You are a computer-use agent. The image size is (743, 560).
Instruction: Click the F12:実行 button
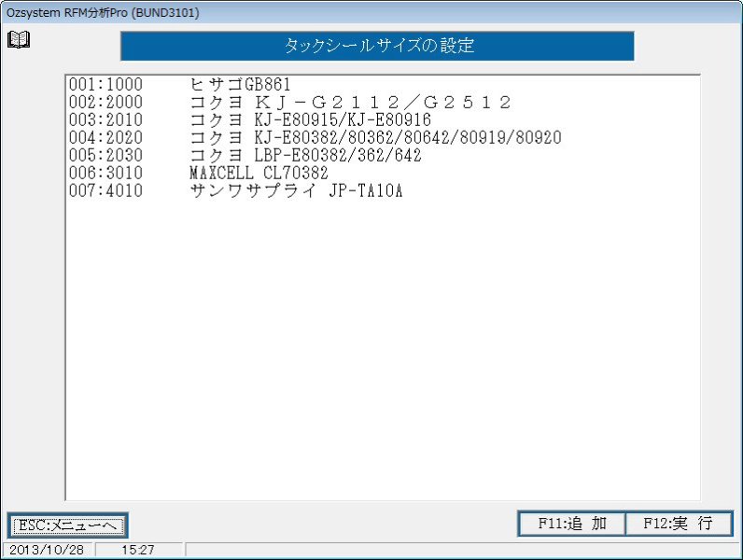[x=679, y=524]
